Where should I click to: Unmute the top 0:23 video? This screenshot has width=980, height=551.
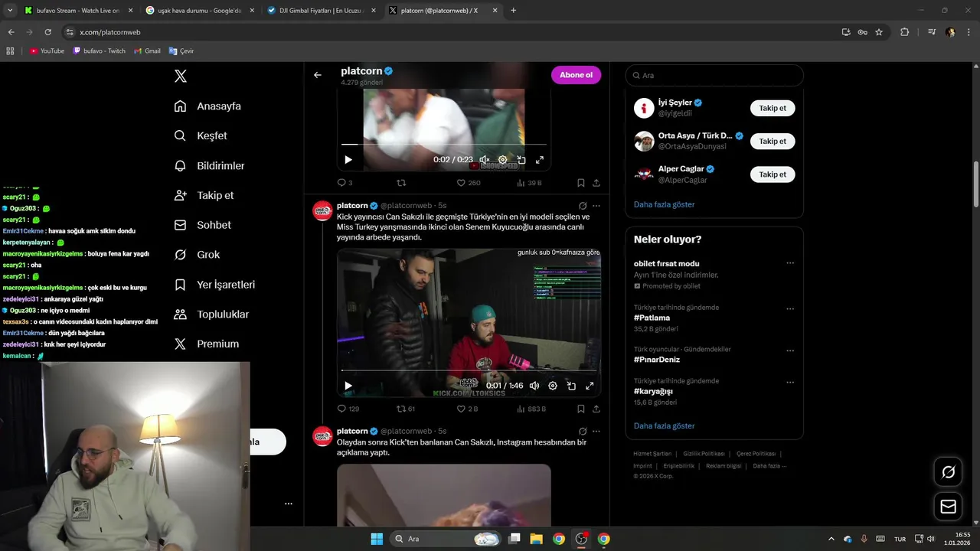click(x=484, y=160)
